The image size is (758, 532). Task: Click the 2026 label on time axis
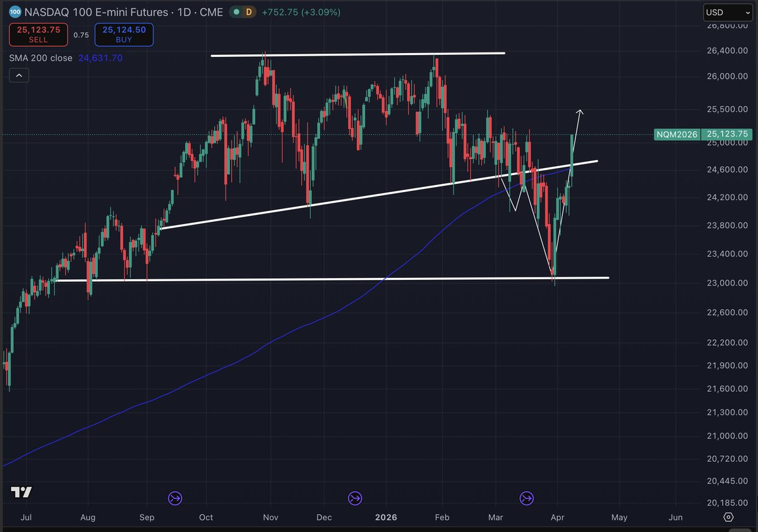pos(386,517)
